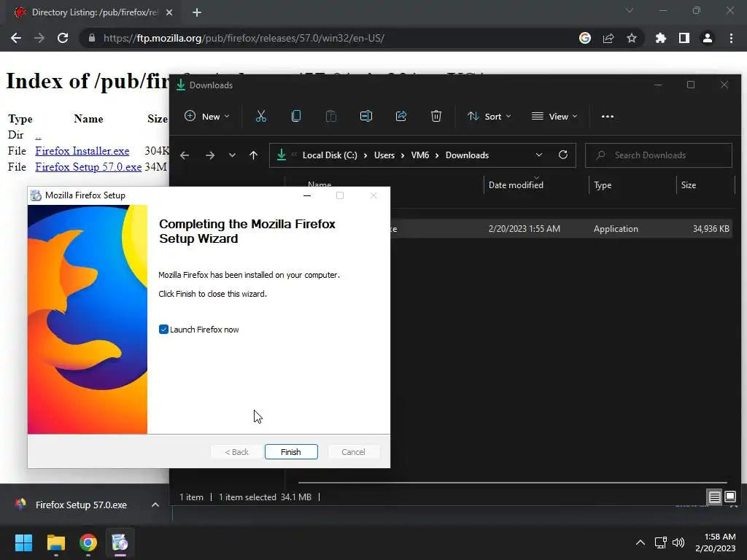Go back in Chrome browser
This screenshot has width=747, height=560.
tap(16, 38)
